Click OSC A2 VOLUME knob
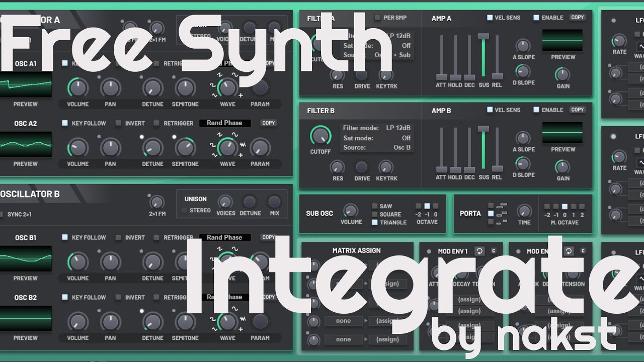 pos(77,148)
